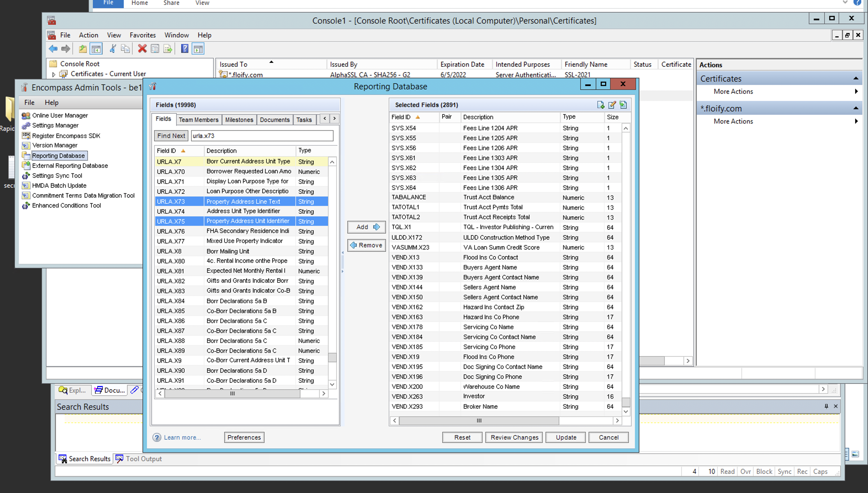Click the import fields green arrow icon
868x493 pixels.
[623, 105]
